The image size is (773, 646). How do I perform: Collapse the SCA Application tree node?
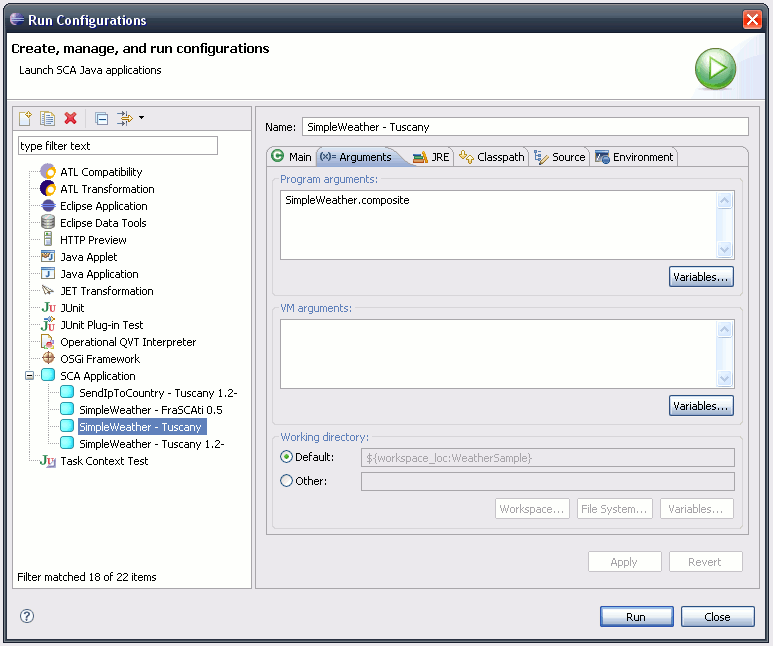tap(30, 376)
